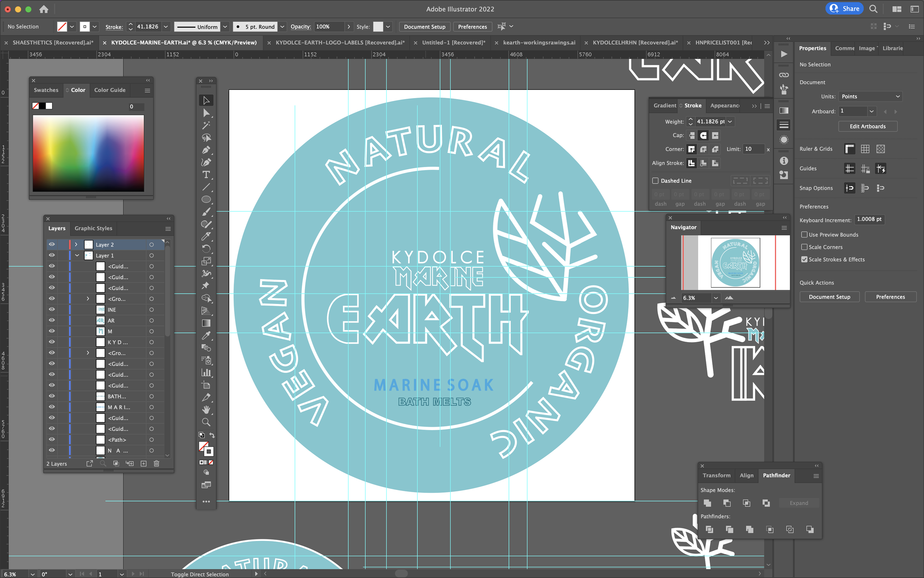Click Edit Artboards button
924x578 pixels.
(867, 126)
